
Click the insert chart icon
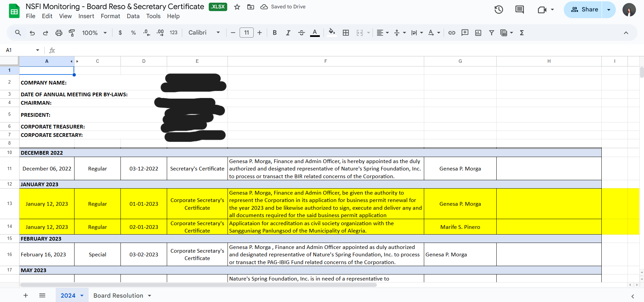(478, 33)
